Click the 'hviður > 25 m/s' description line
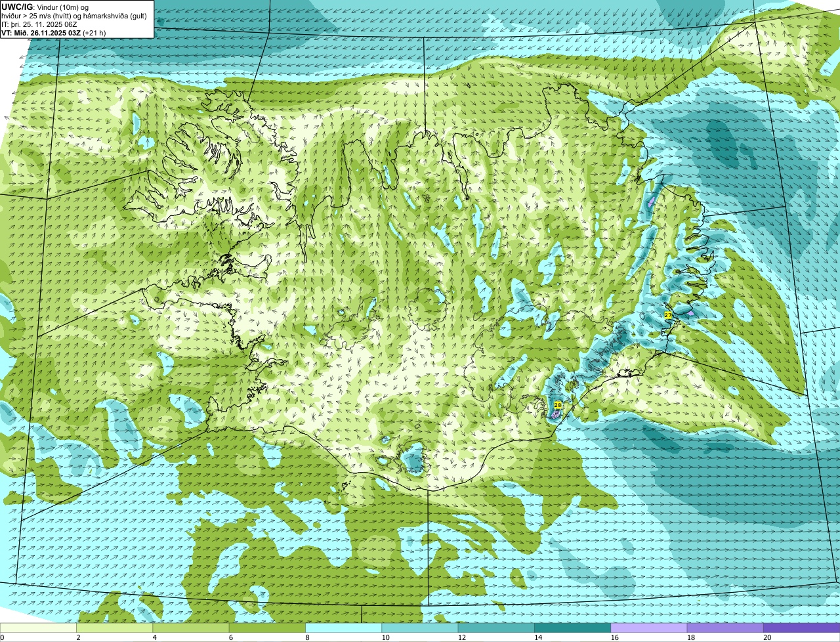The height and width of the screenshot is (642, 840). [74, 15]
